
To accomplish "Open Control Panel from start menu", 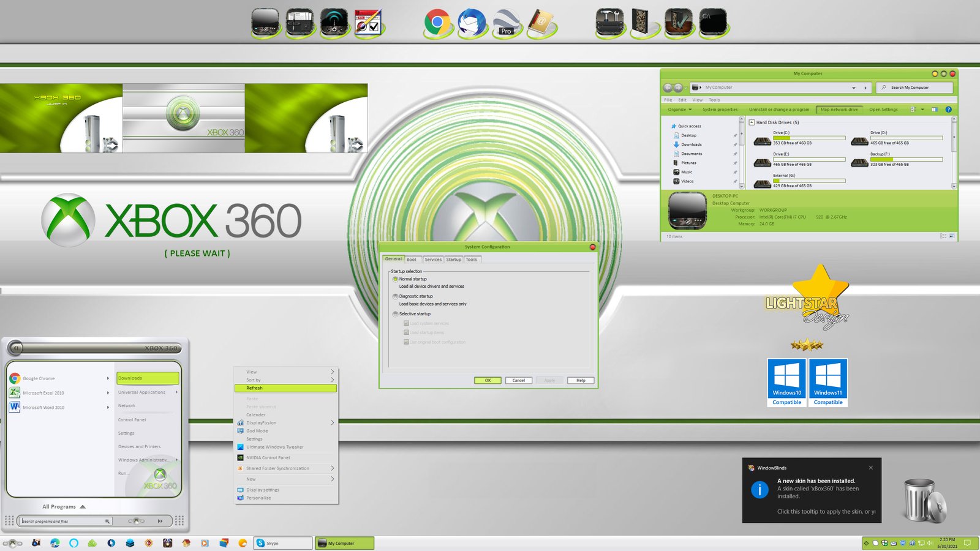I will tap(132, 420).
